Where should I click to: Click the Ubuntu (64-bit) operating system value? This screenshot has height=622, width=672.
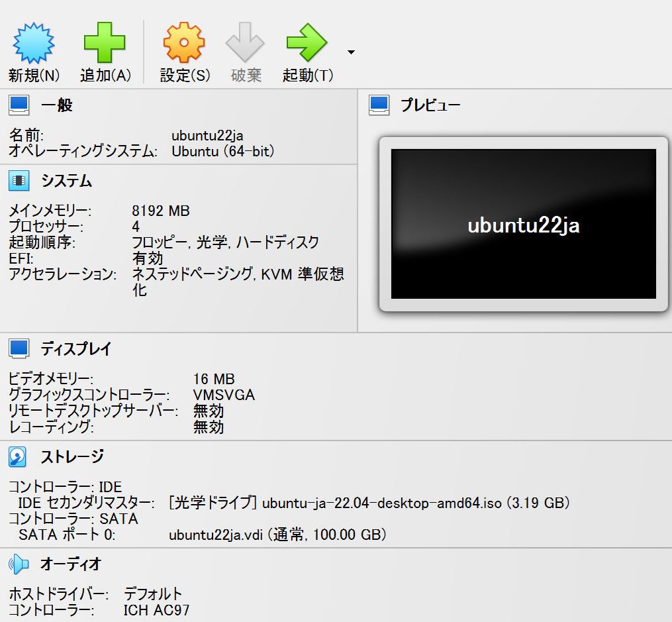[x=223, y=151]
